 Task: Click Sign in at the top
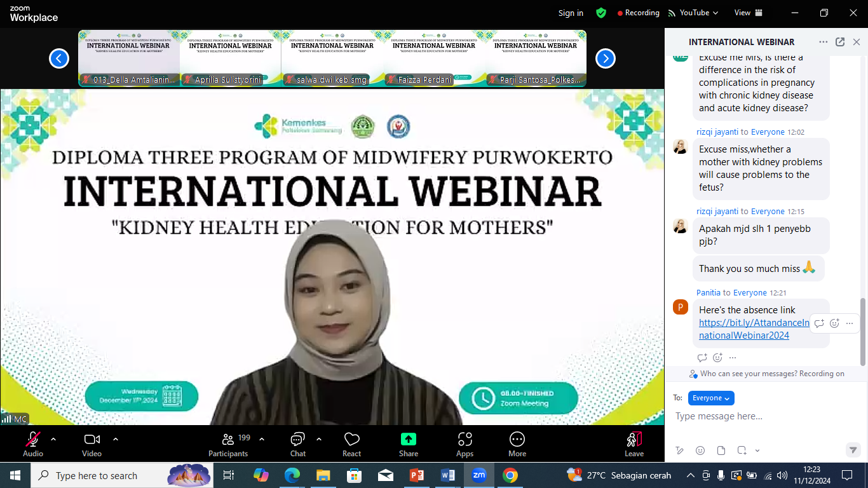pos(571,13)
